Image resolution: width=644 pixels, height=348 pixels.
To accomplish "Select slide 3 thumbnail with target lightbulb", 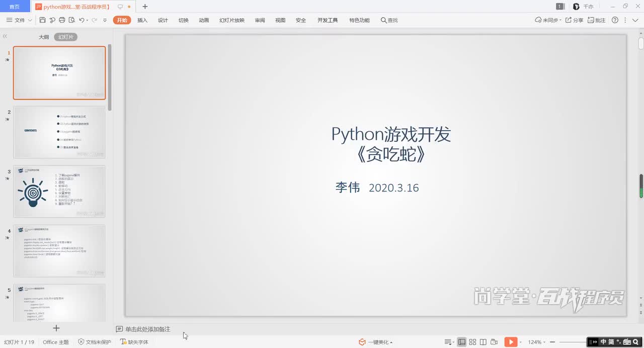I will point(59,192).
